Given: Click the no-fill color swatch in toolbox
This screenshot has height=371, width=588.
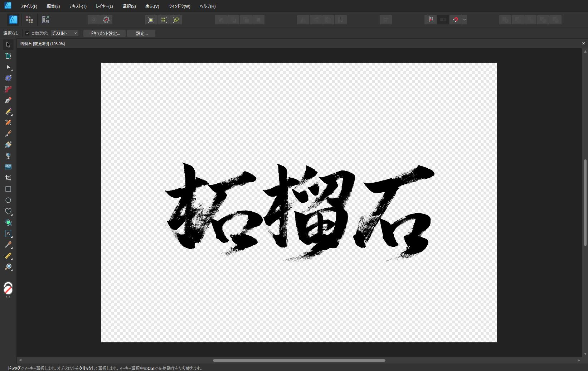Looking at the screenshot, I should [8, 289].
